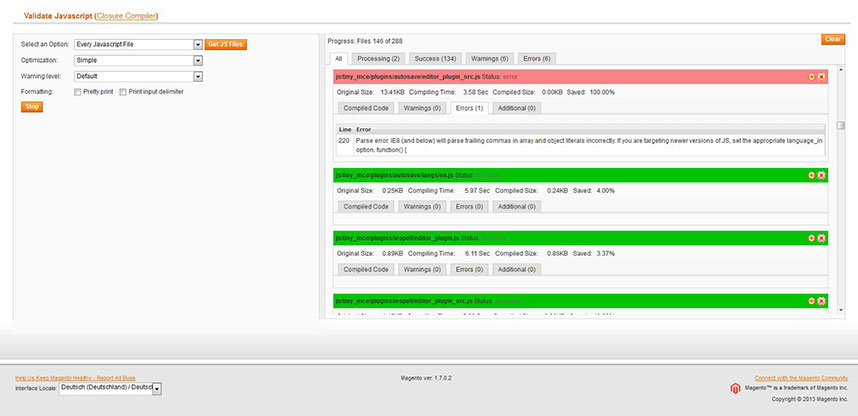Click Original Size 13.41KB value
This screenshot has height=416, width=858.
392,92
